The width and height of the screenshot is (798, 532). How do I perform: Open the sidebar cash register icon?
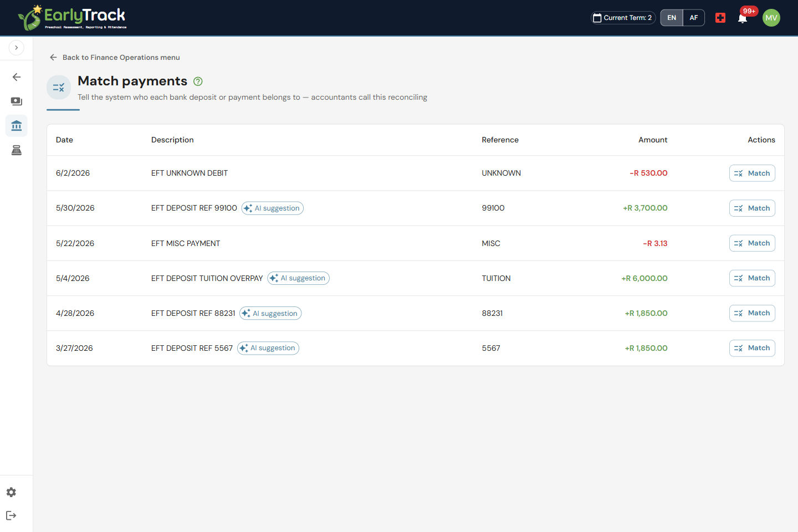[x=17, y=150]
